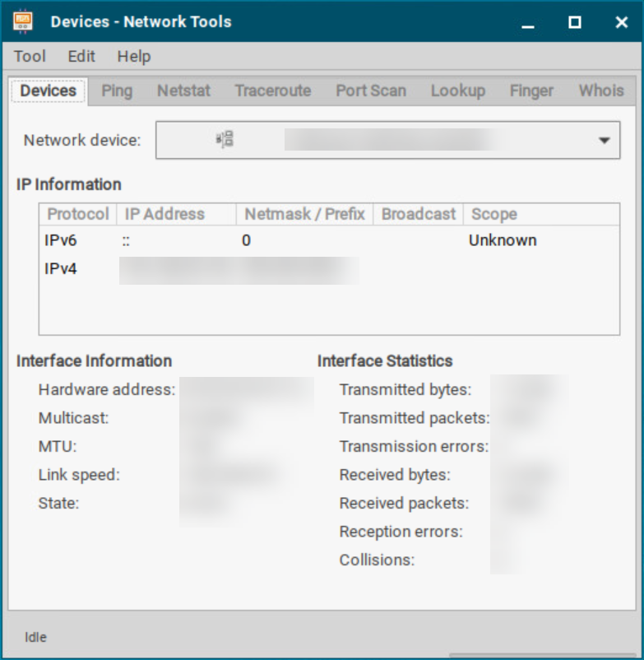Open the Tool menu

[x=30, y=57]
